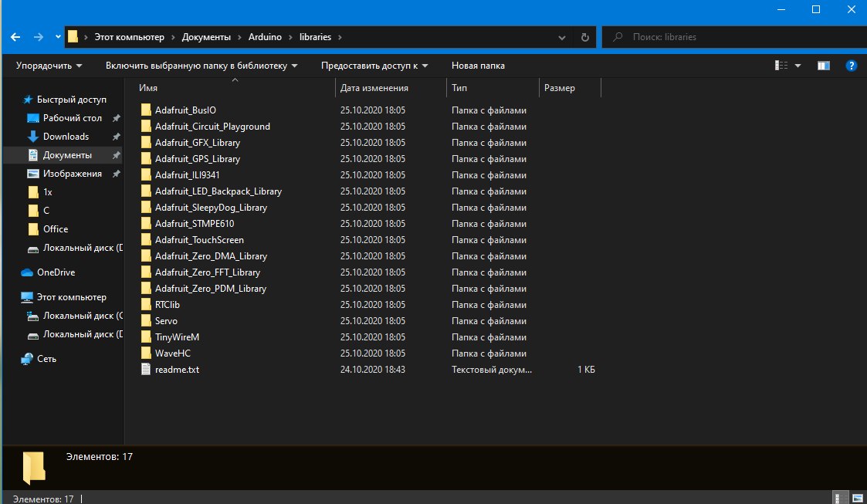Open Включить выбранную папку в библиотеку menu
Screen dimensions: 867x504
(202, 65)
